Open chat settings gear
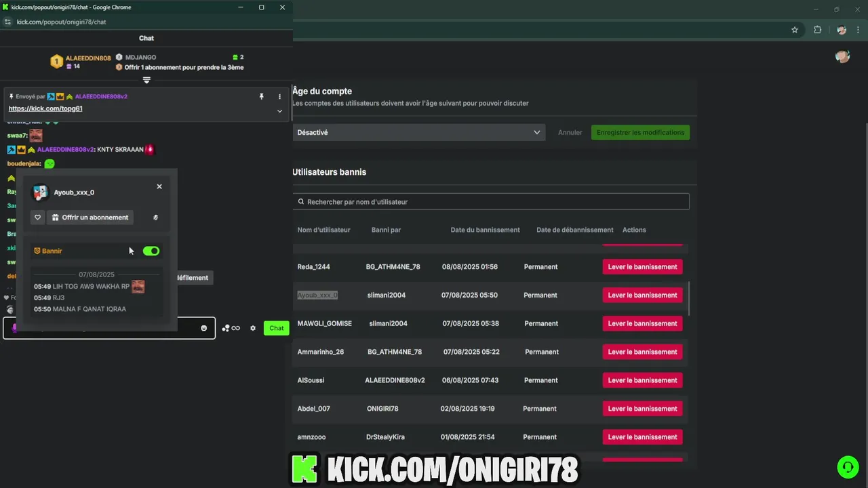The width and height of the screenshot is (868, 488). [253, 328]
